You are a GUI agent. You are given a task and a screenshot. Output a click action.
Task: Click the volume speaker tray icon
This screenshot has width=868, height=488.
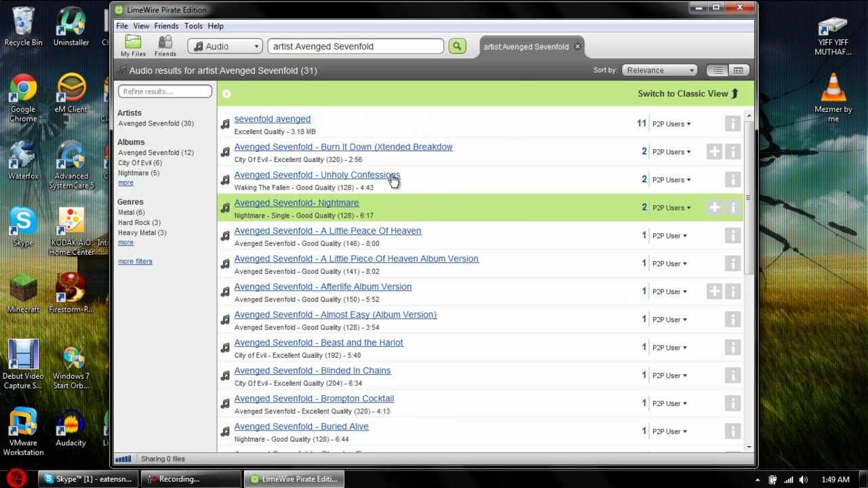click(803, 480)
